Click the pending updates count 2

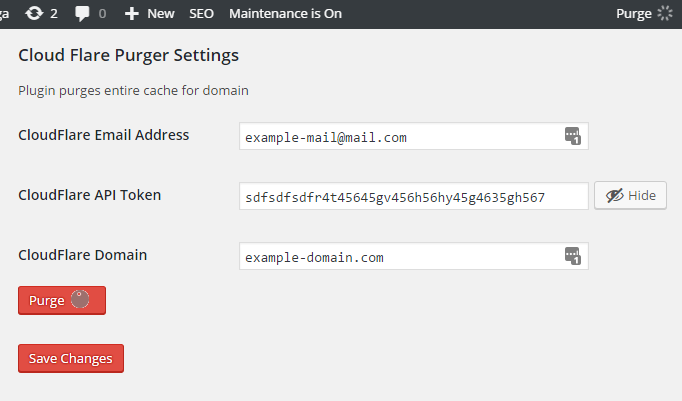(x=54, y=14)
